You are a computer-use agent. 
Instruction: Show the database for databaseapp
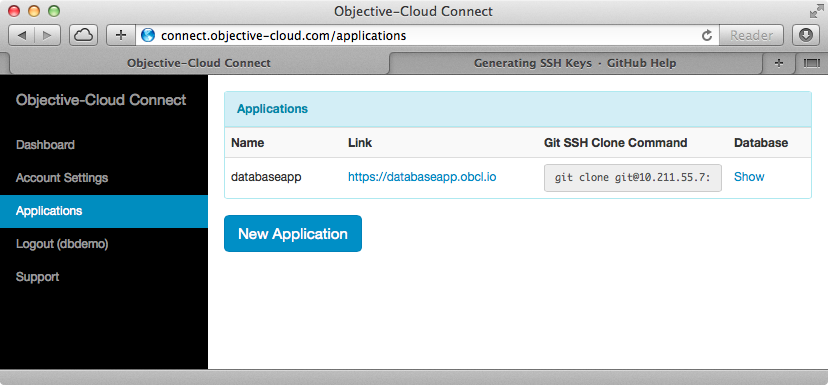point(749,177)
